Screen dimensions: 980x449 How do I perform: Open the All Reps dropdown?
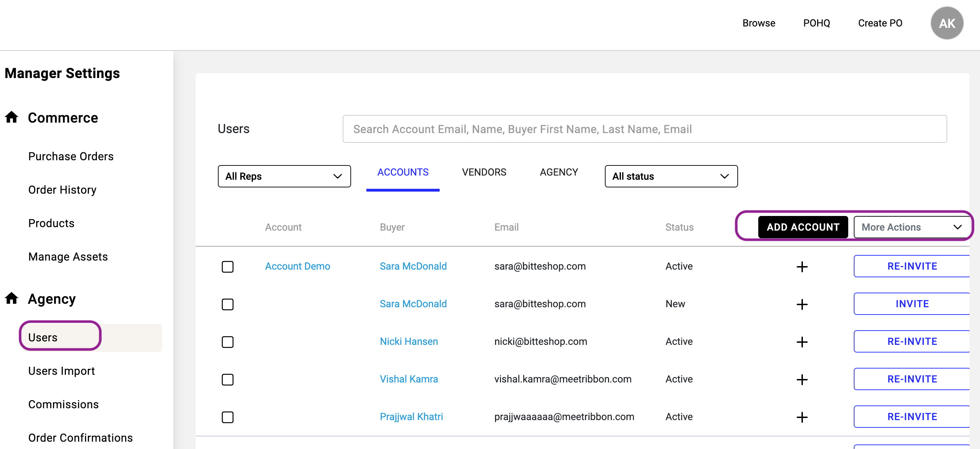pos(284,176)
